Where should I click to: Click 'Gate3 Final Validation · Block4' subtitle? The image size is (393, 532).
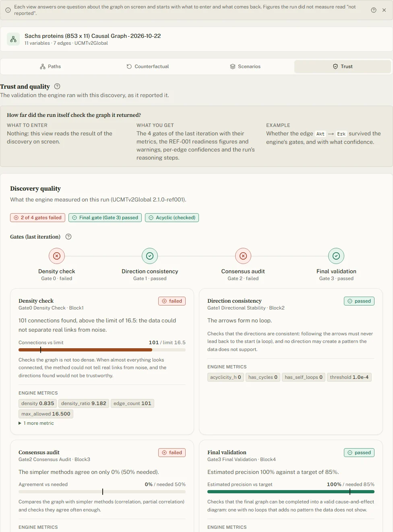242,459
